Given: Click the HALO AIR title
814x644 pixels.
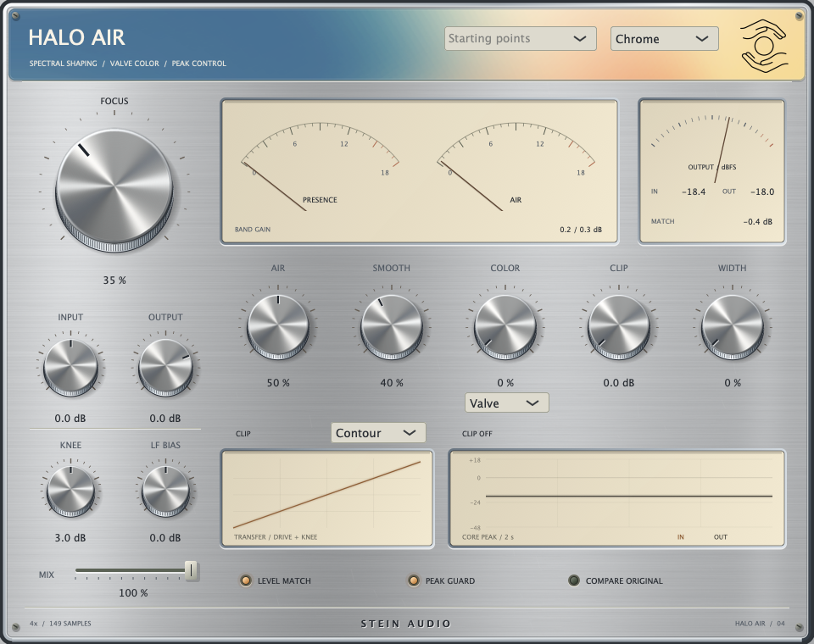Looking at the screenshot, I should pyautogui.click(x=76, y=37).
